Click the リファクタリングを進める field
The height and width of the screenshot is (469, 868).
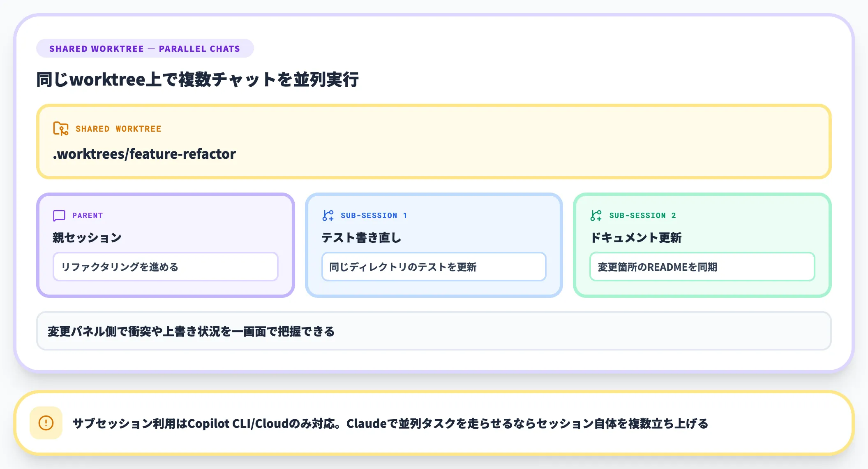(166, 267)
